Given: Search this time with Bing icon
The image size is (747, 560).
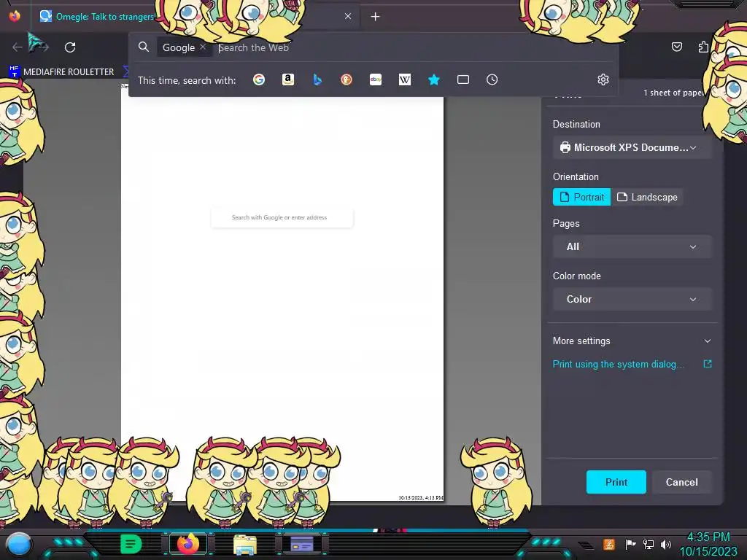Looking at the screenshot, I should [x=317, y=79].
